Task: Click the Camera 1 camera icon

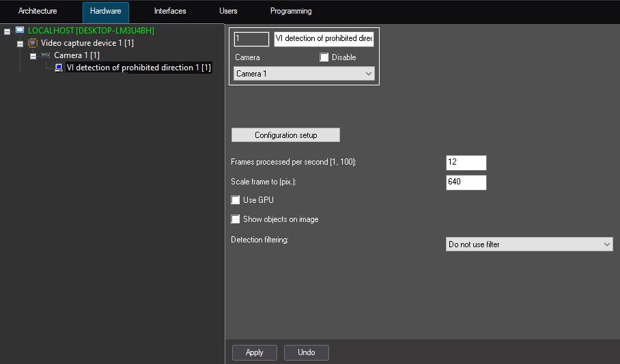Action: 46,55
